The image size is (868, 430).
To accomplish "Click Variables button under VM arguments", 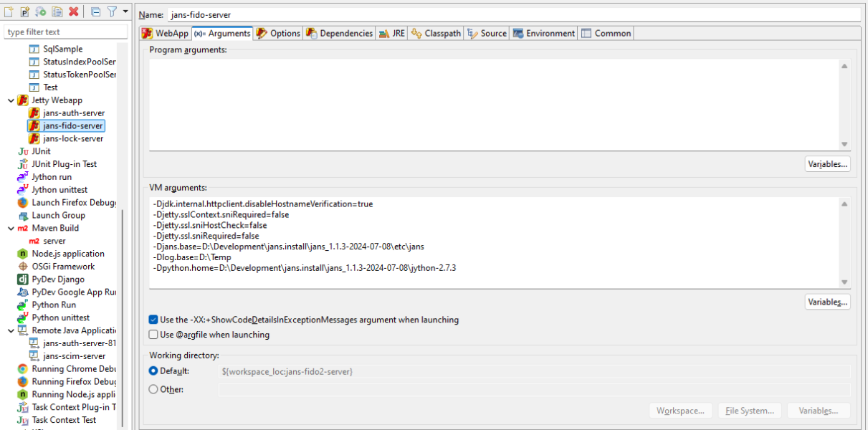I will 827,302.
